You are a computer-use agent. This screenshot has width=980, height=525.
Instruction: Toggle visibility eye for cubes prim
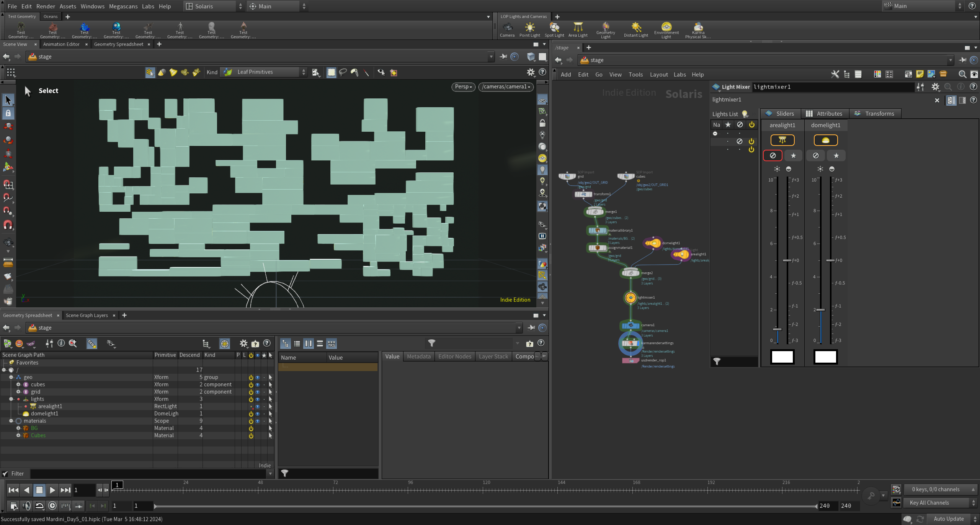(x=258, y=384)
